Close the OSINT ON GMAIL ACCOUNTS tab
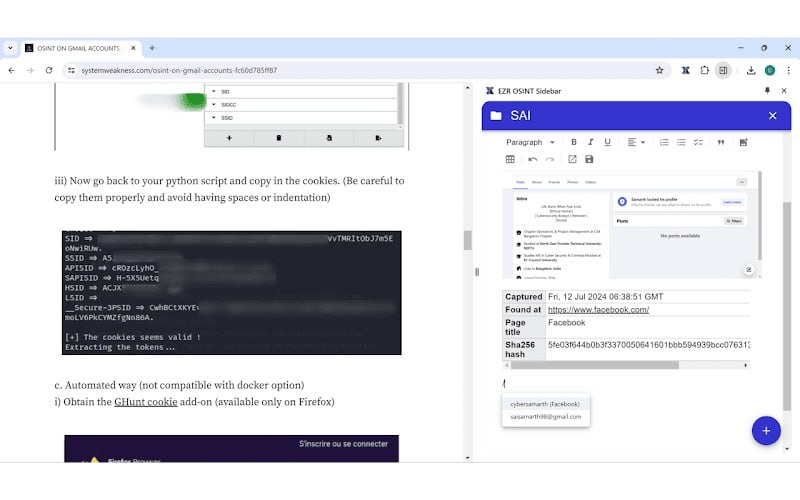Viewport: 800px width, 500px height. pos(133,48)
